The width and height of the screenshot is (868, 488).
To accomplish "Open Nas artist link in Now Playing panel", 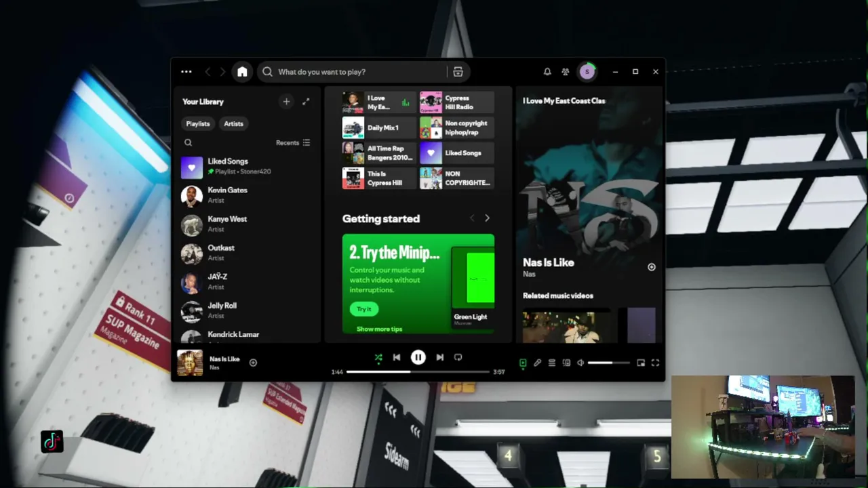I will (529, 274).
